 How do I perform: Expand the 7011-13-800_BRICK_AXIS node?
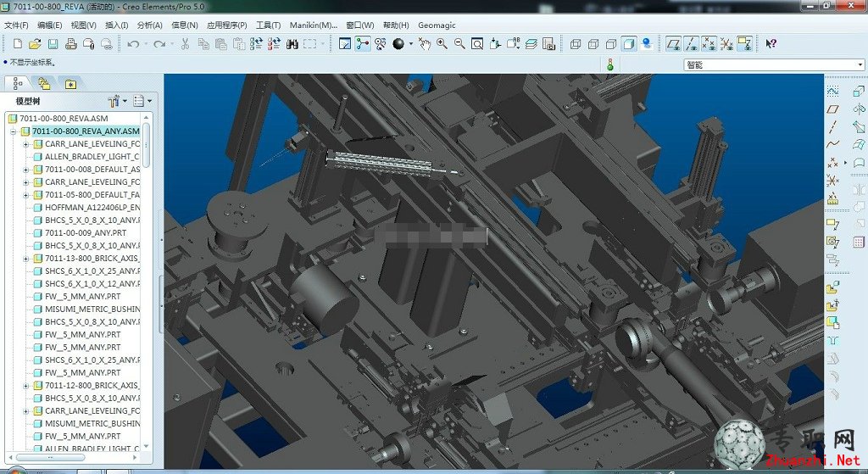point(26,259)
